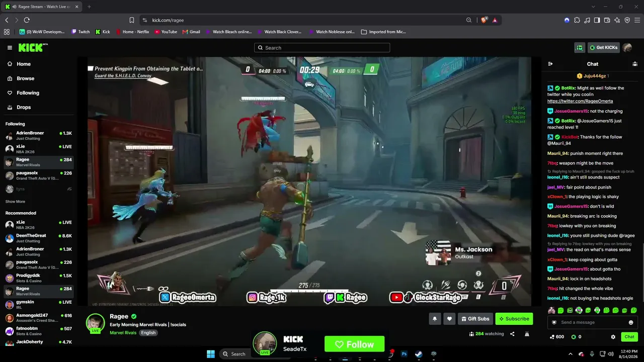The height and width of the screenshot is (362, 644).
Task: Click the Ragee streamer avatar
Action: click(95, 323)
